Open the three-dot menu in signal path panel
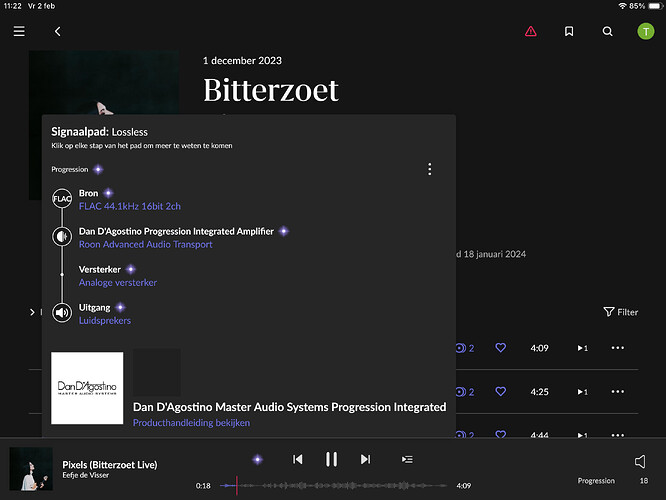Screen dimensions: 666x500 tap(430, 169)
